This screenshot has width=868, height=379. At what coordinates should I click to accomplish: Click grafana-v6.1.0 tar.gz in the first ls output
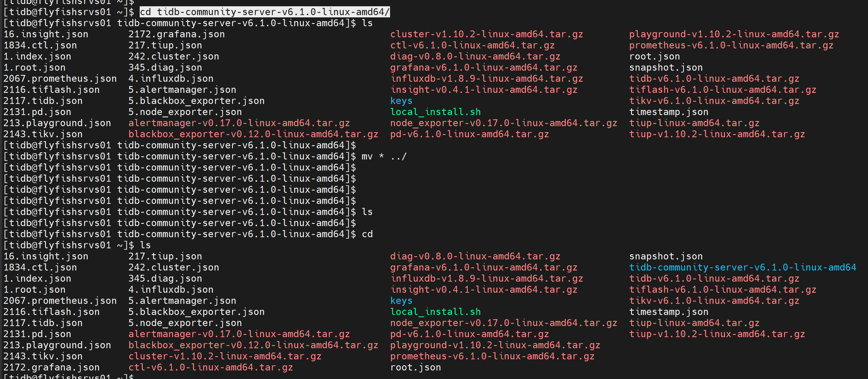(x=484, y=68)
